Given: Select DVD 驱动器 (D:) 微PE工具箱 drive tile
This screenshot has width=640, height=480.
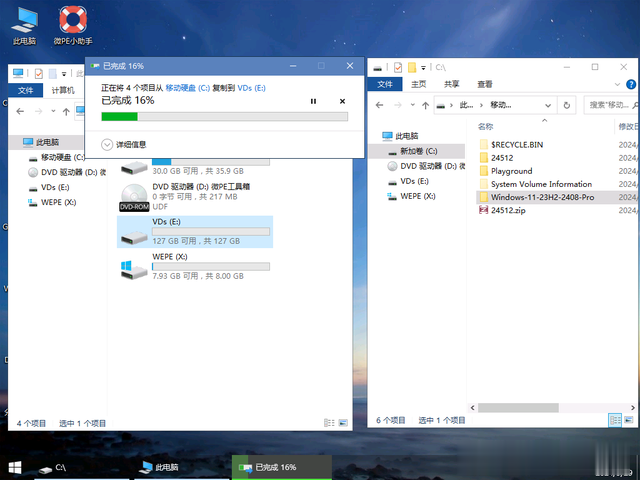Looking at the screenshot, I should tap(195, 197).
